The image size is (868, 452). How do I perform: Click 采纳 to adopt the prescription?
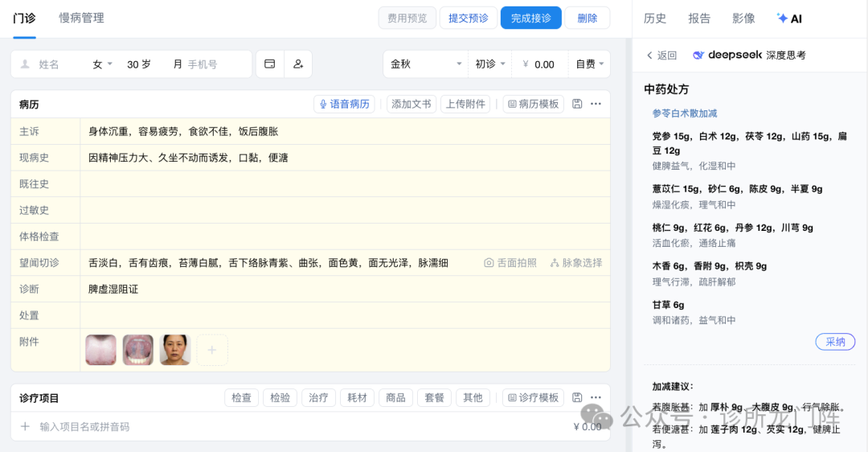pos(835,342)
